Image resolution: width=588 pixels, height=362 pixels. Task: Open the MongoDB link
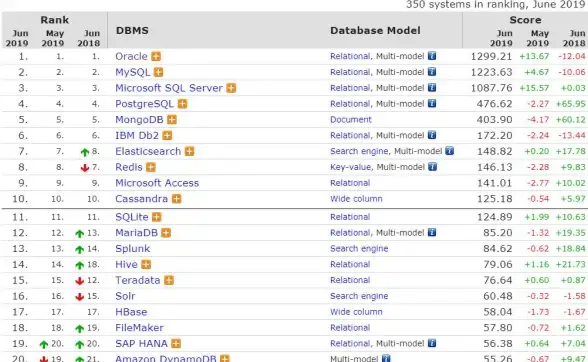coord(139,120)
